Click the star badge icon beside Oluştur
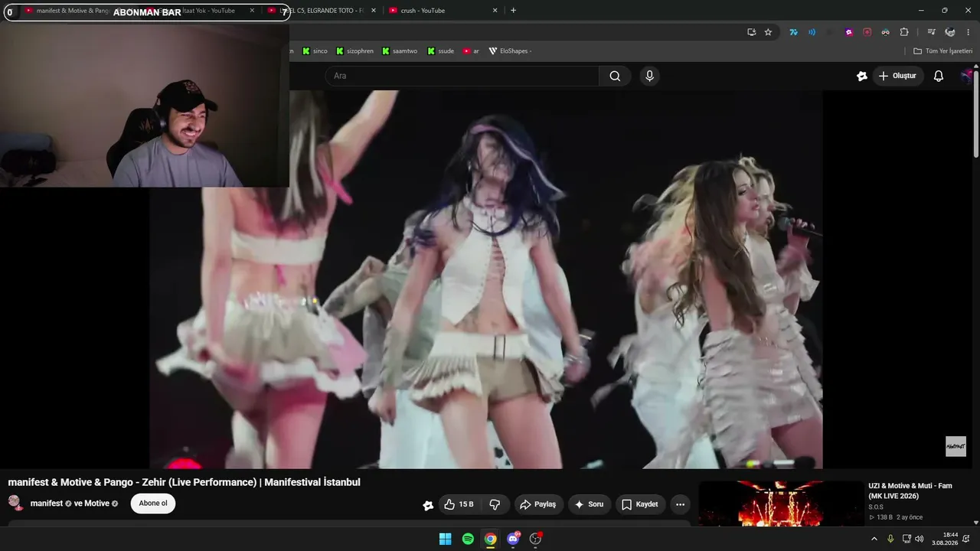 (x=862, y=76)
